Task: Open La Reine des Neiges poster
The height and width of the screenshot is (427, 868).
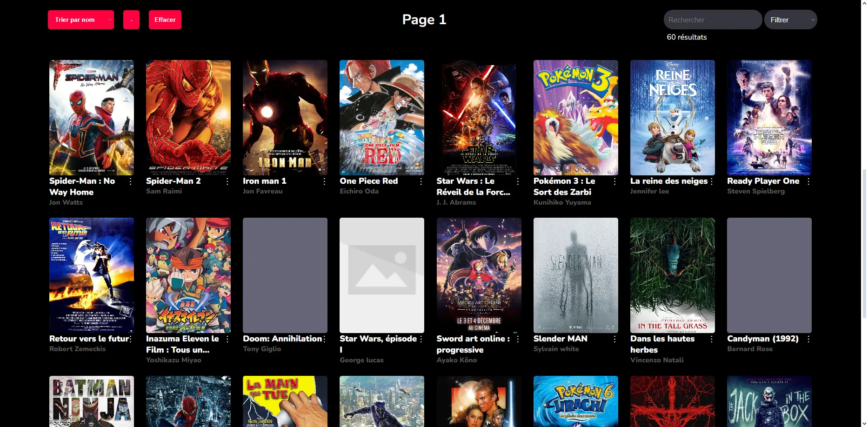Action: pyautogui.click(x=673, y=118)
